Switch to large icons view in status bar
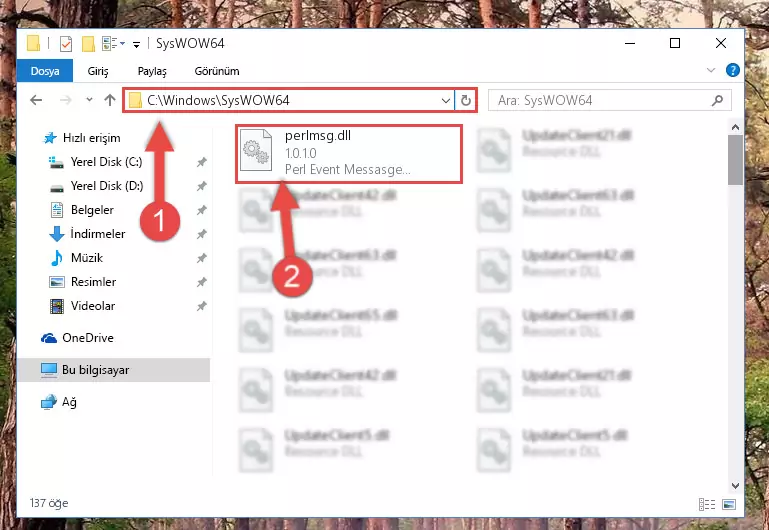 729,504
